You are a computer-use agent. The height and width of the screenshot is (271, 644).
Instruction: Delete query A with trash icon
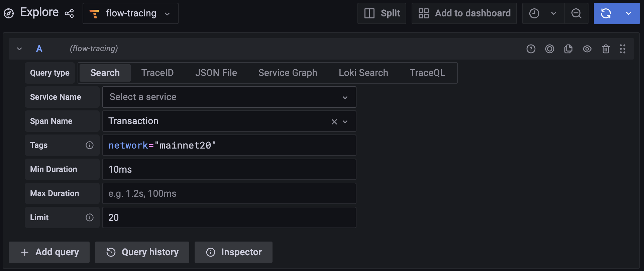tap(606, 49)
